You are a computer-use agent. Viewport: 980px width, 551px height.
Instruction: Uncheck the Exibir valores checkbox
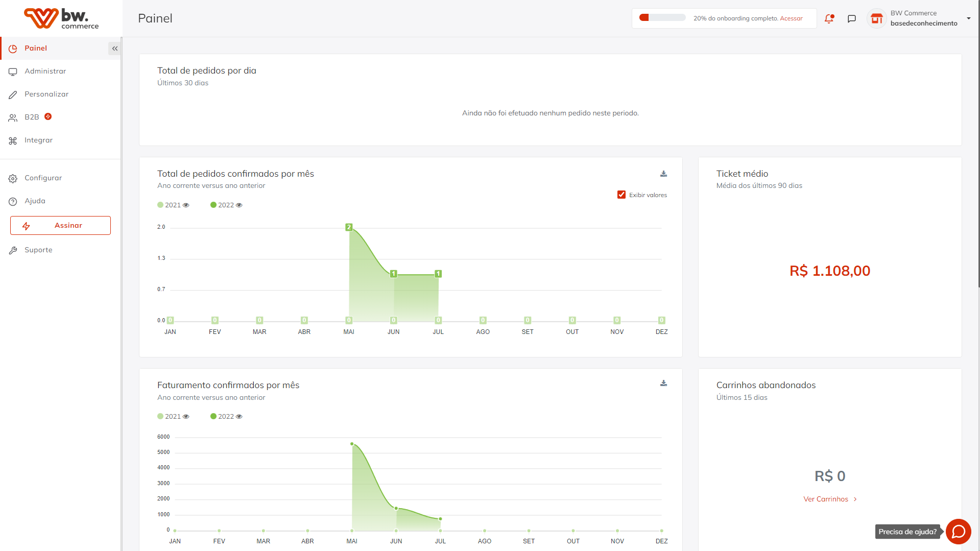pyautogui.click(x=622, y=195)
